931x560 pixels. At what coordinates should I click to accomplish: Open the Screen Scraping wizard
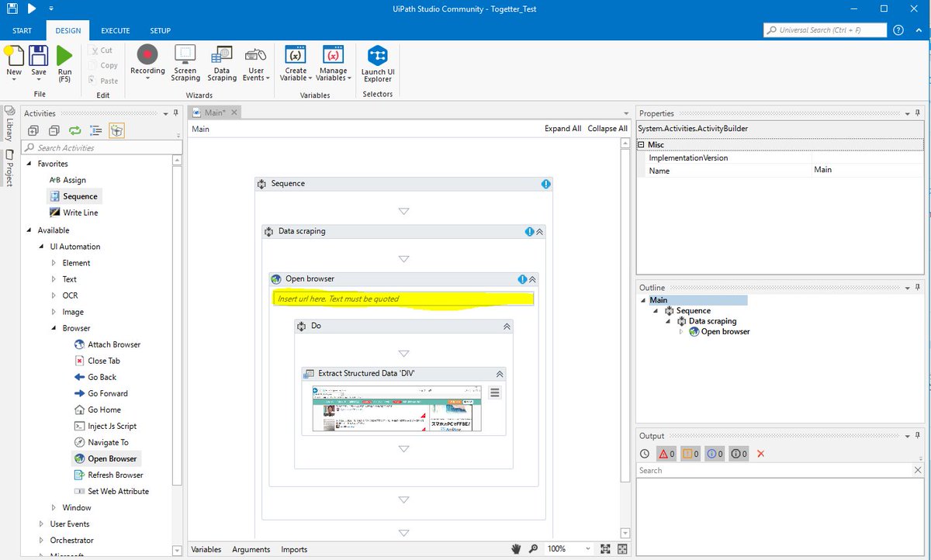(185, 62)
